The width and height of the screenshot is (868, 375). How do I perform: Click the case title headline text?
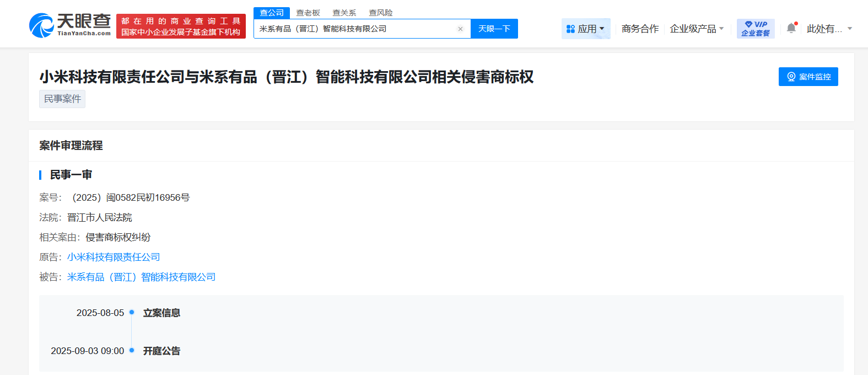(x=287, y=77)
